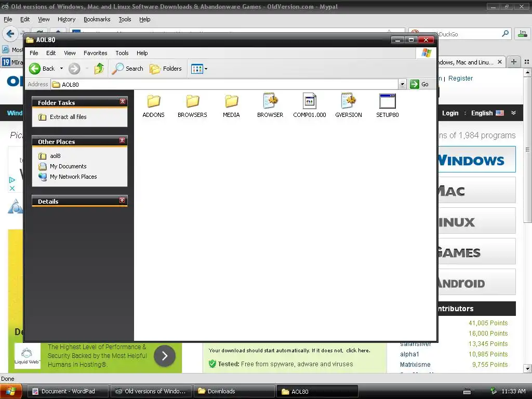This screenshot has height=399, width=532.
Task: Open the AOL80 window File menu
Action: (34, 53)
